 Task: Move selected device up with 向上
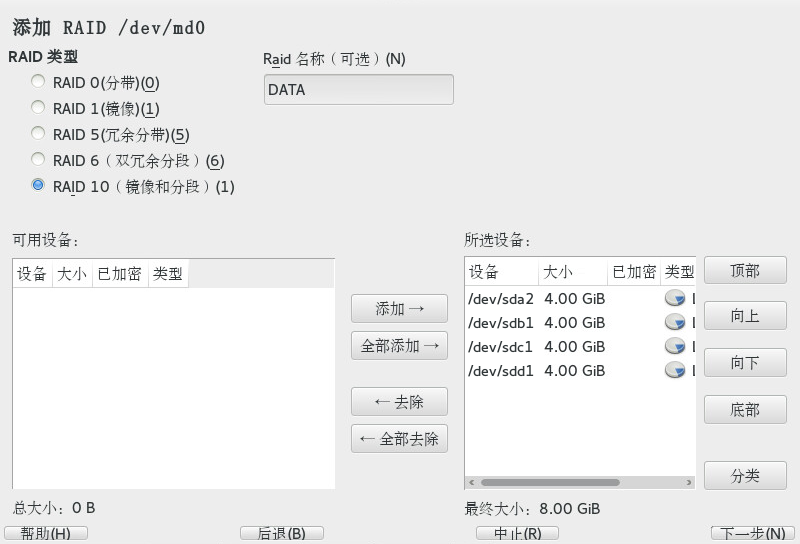pyautogui.click(x=745, y=316)
